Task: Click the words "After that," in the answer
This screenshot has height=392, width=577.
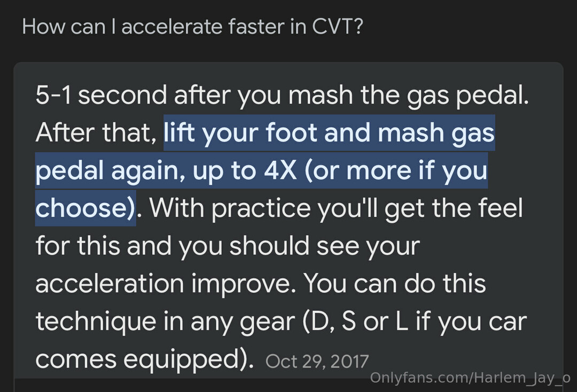Action: (x=96, y=134)
